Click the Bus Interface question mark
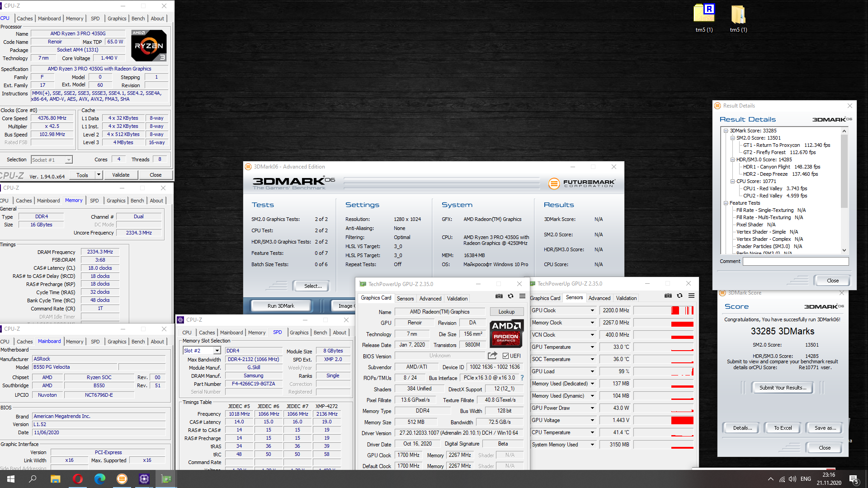 point(522,378)
